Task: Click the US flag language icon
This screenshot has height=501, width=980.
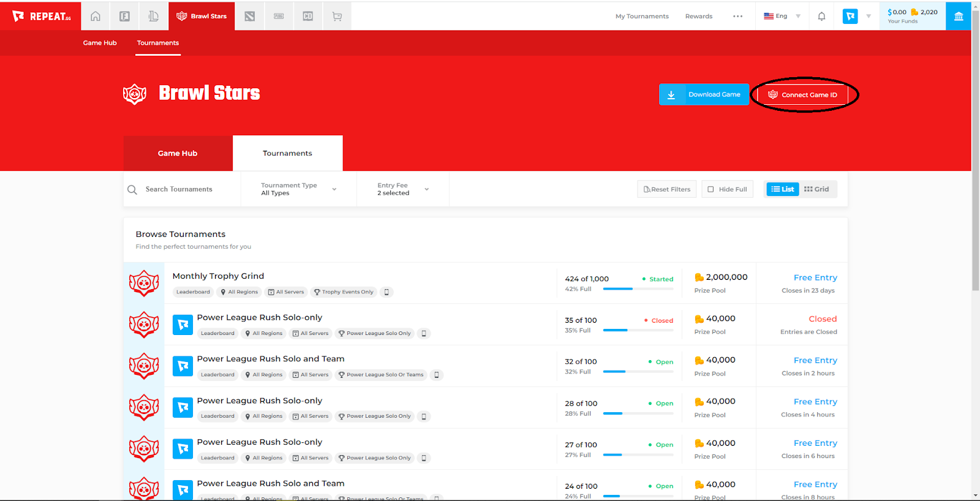Action: click(769, 17)
